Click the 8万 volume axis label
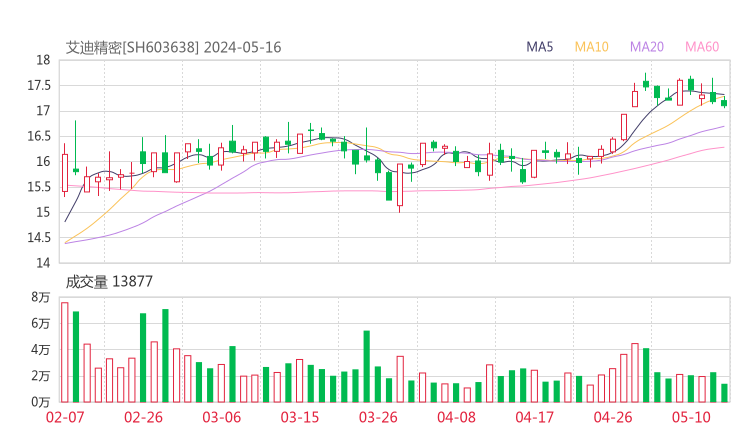This screenshot has height=440, width=740. (41, 297)
